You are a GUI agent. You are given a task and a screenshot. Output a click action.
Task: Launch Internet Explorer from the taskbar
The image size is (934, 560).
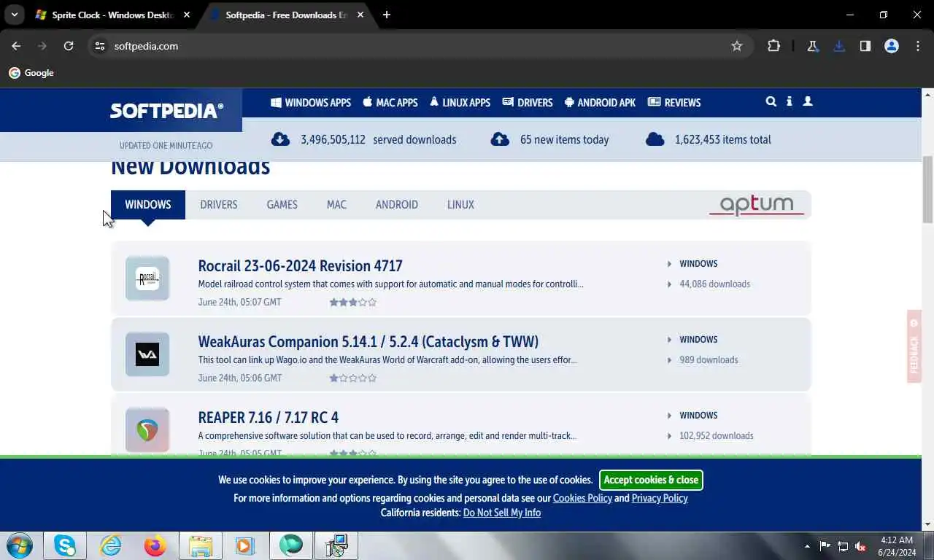click(111, 545)
